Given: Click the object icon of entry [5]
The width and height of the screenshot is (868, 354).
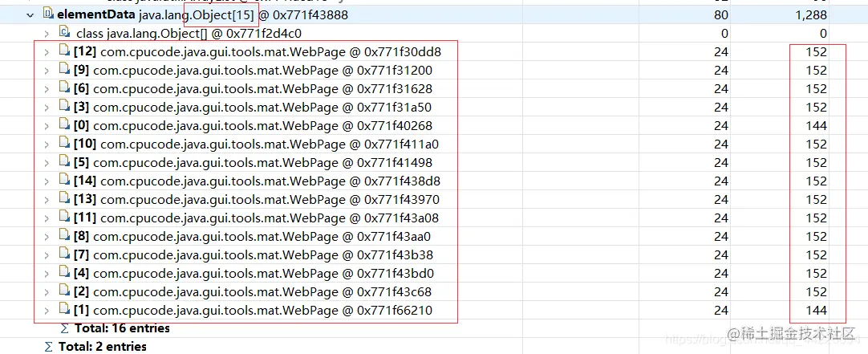Looking at the screenshot, I should [x=65, y=162].
